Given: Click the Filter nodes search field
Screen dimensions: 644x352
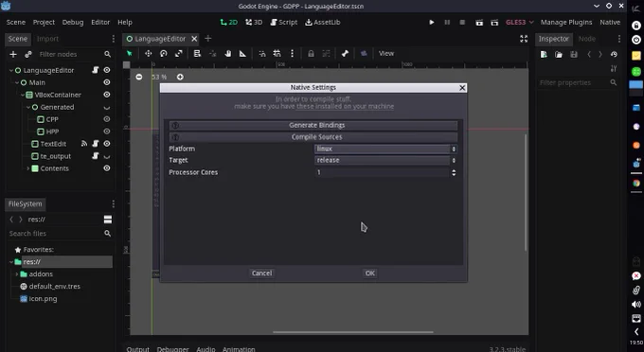Looking at the screenshot, I should pyautogui.click(x=75, y=54).
